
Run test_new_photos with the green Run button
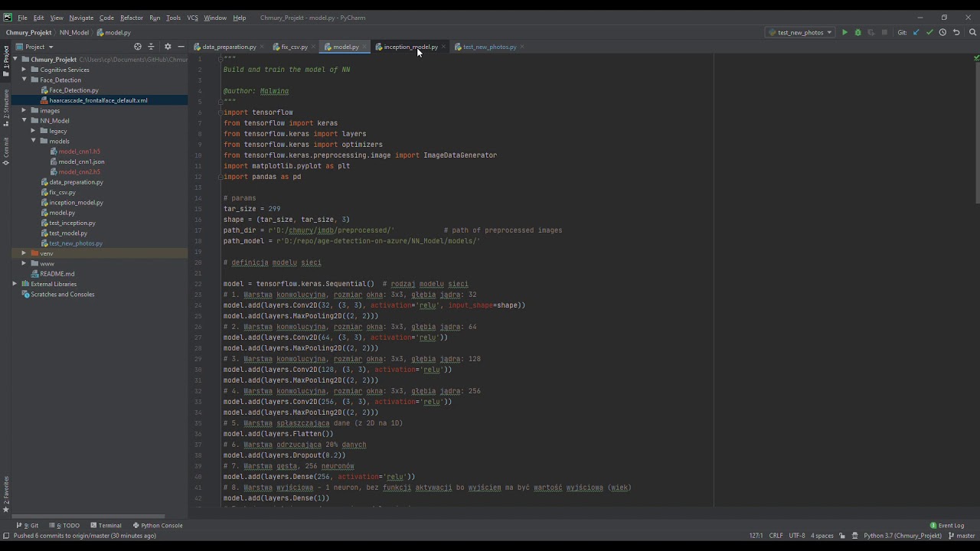tap(844, 32)
